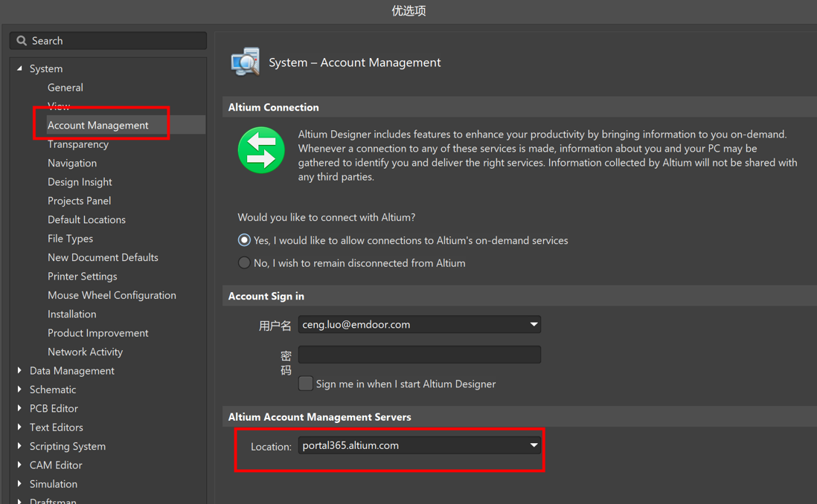
Task: Open the General preferences page
Action: click(x=65, y=88)
